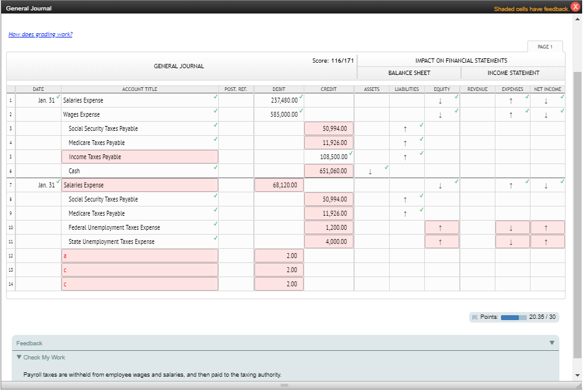Click the row 9 credit 11,926.00 cell

329,213
